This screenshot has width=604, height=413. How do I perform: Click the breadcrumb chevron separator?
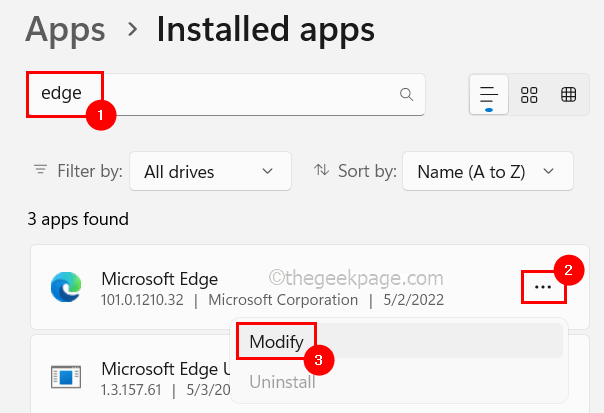pyautogui.click(x=131, y=30)
